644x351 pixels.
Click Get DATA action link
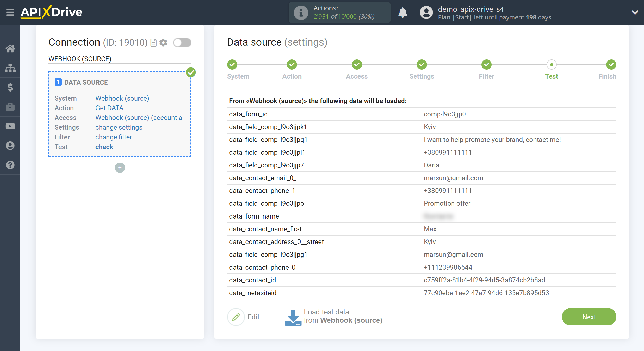(109, 108)
